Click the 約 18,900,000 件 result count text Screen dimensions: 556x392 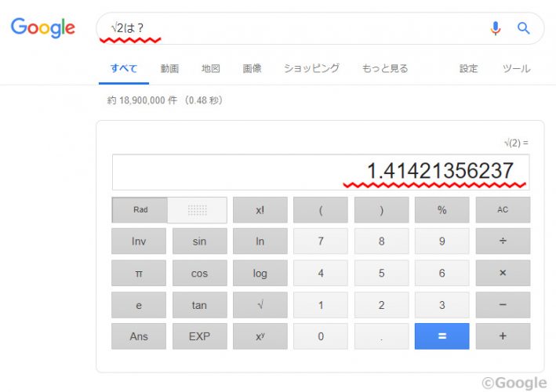tap(142, 100)
